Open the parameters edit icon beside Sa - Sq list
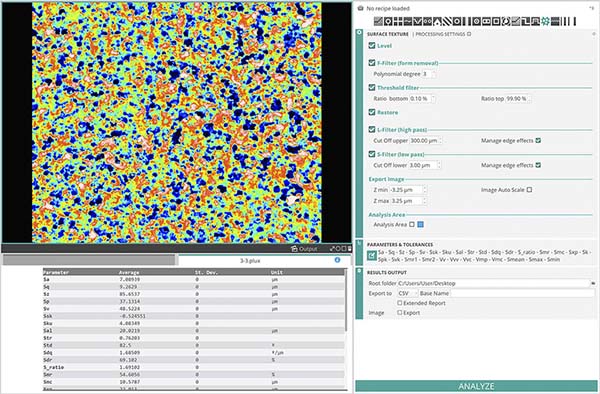600x394 pixels. [372, 256]
